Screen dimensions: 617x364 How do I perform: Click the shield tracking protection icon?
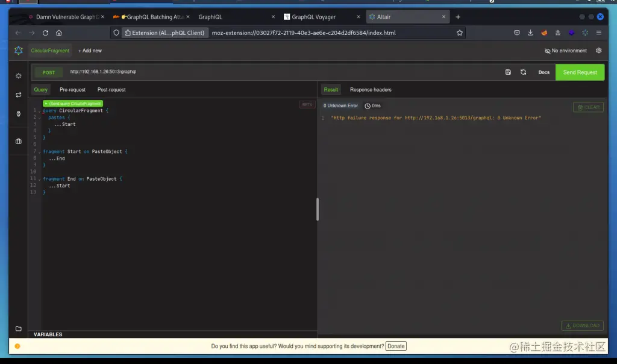(x=116, y=33)
